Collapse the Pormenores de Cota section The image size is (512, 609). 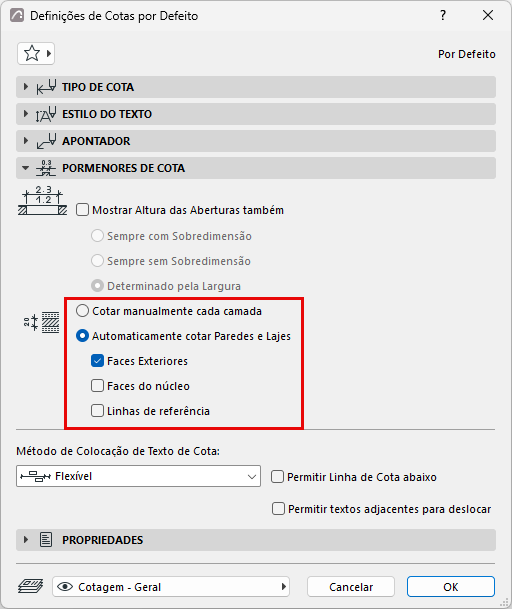point(26,168)
